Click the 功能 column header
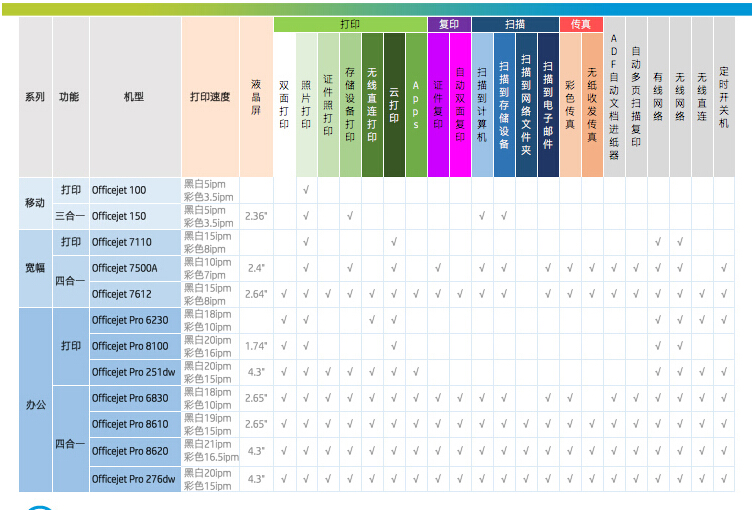Viewport: 756px width, 510px height. 70,97
